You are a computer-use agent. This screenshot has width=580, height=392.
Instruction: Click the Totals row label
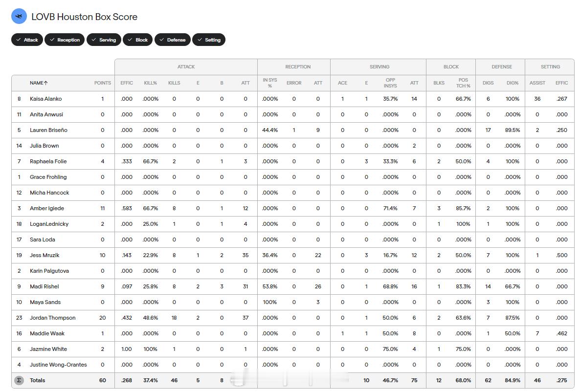pyautogui.click(x=37, y=380)
